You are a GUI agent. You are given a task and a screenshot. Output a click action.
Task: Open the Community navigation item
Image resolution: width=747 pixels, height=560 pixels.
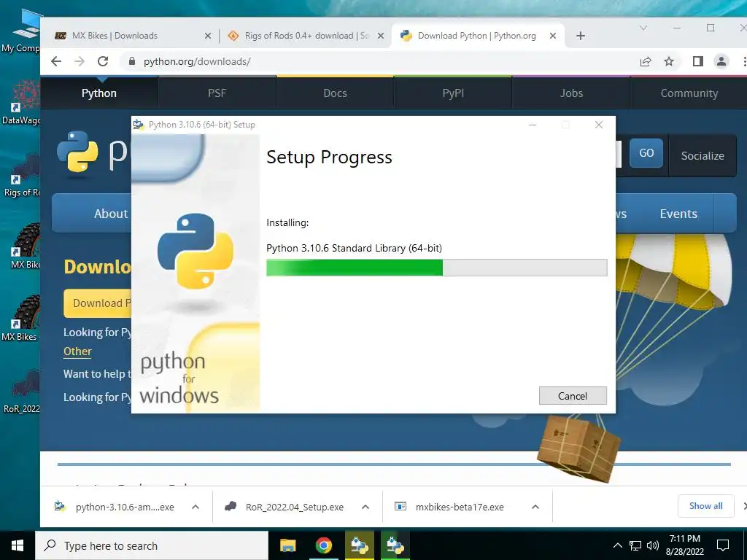(689, 93)
